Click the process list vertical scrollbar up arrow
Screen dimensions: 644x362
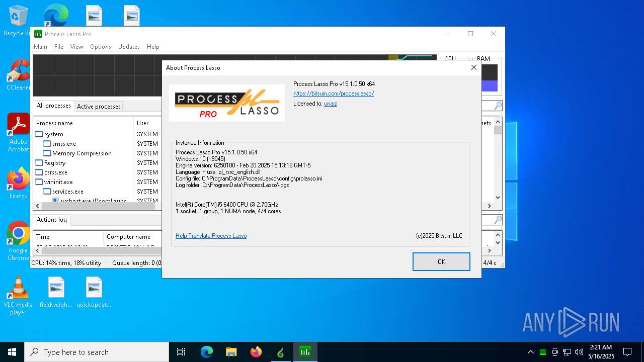point(498,122)
